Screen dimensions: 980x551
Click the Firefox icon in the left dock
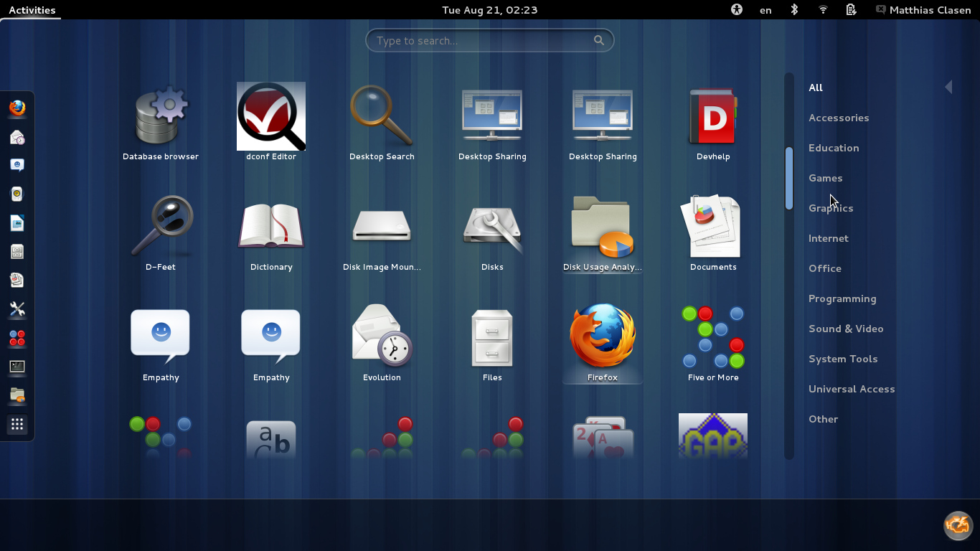17,108
